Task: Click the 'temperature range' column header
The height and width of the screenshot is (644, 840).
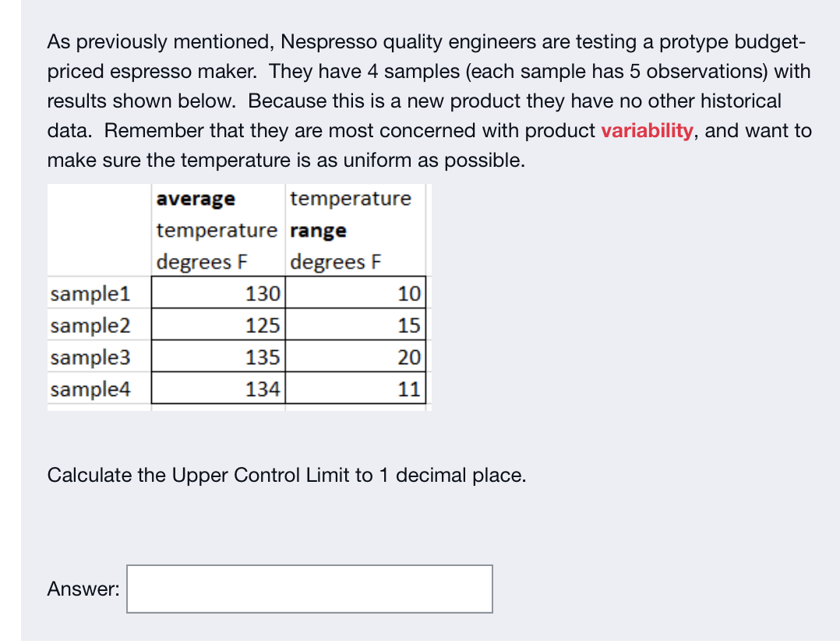Action: coord(350,214)
